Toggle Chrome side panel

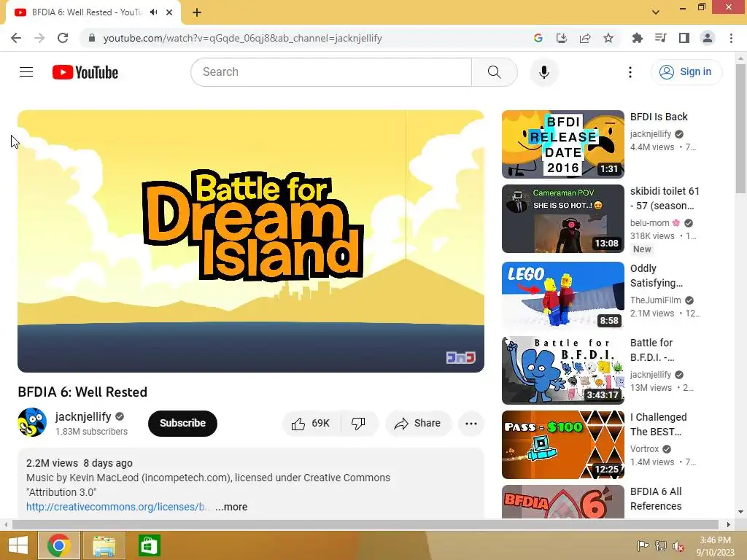tap(684, 38)
